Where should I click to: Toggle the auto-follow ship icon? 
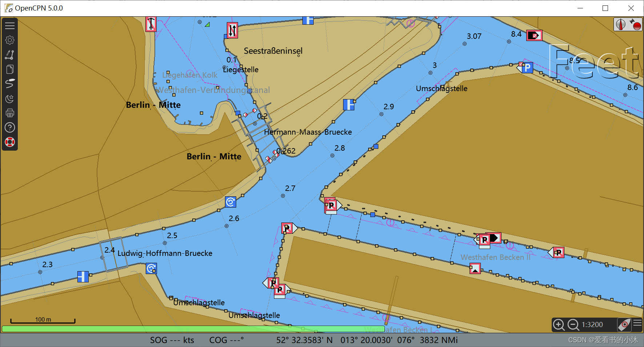pyautogui.click(x=624, y=324)
